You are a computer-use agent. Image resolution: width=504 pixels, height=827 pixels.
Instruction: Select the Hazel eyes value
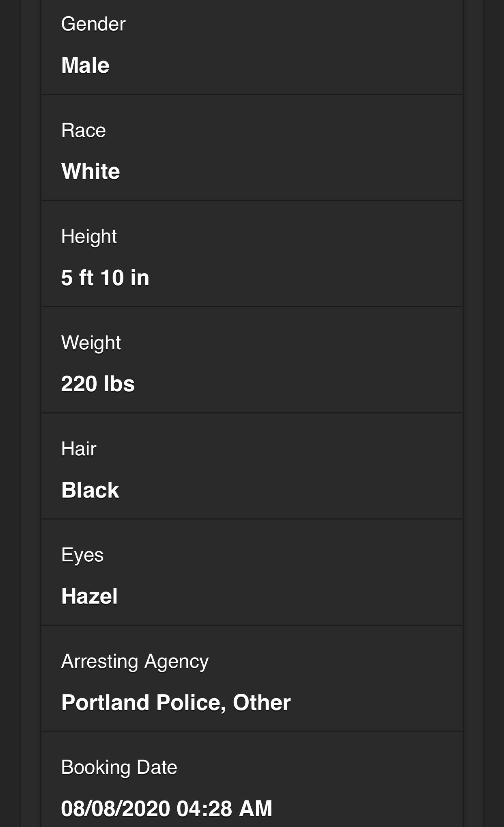pyautogui.click(x=89, y=596)
